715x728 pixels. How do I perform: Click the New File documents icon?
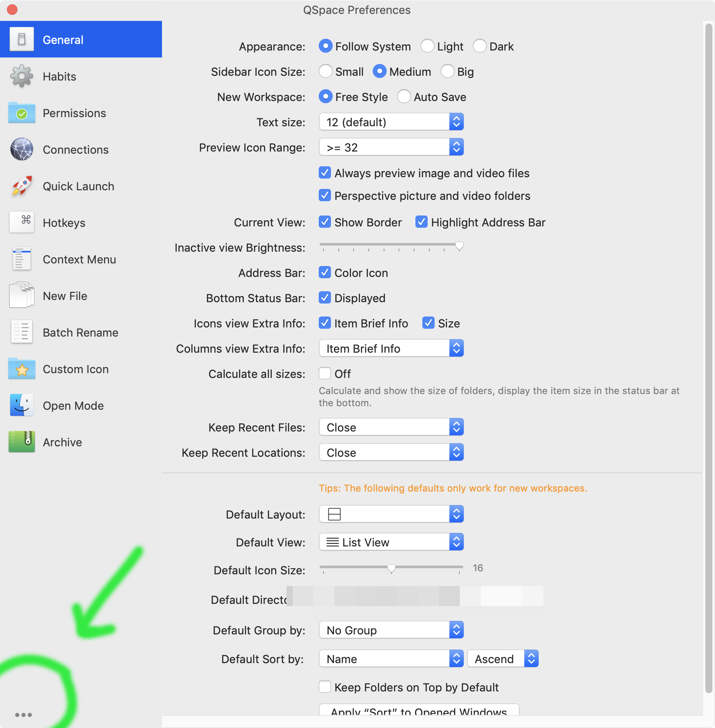[22, 295]
